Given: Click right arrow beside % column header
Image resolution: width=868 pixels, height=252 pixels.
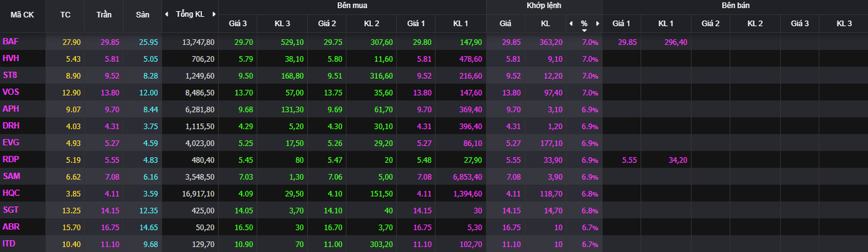Looking at the screenshot, I should coord(597,24).
